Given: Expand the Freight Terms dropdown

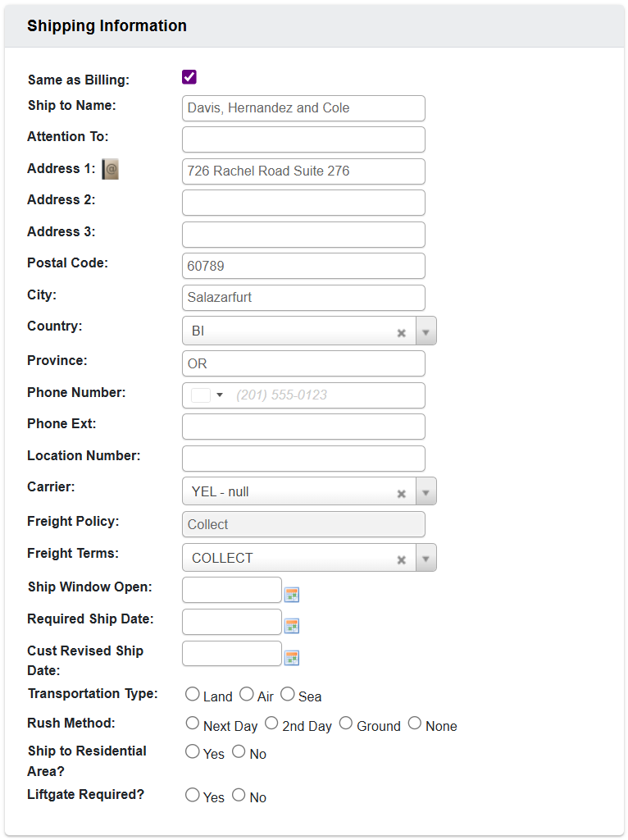Looking at the screenshot, I should [425, 557].
